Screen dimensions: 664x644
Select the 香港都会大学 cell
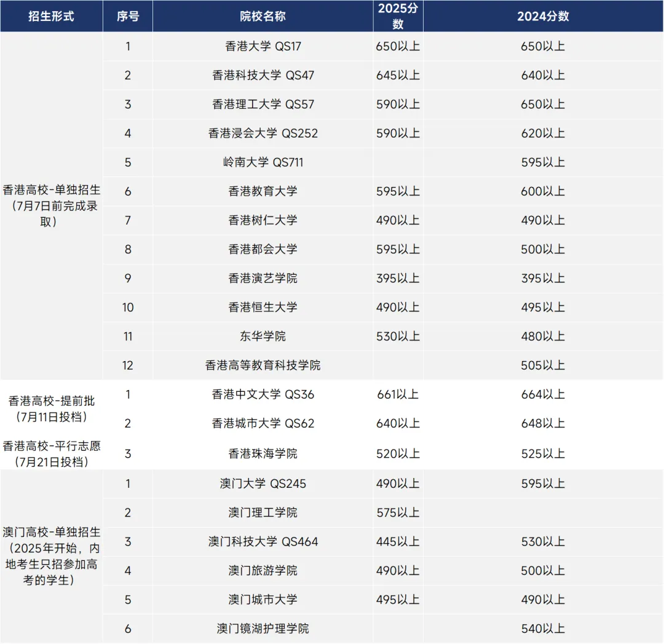click(263, 250)
